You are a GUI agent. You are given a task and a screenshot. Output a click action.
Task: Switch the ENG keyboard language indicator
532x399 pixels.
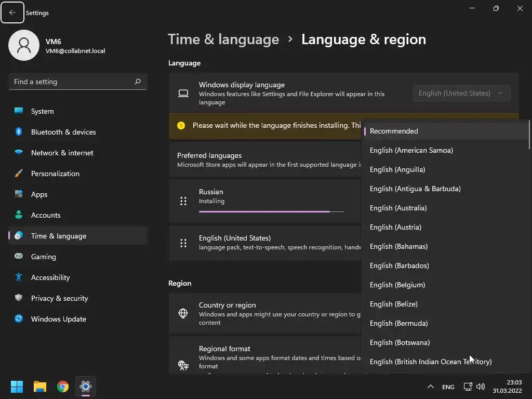coord(448,387)
